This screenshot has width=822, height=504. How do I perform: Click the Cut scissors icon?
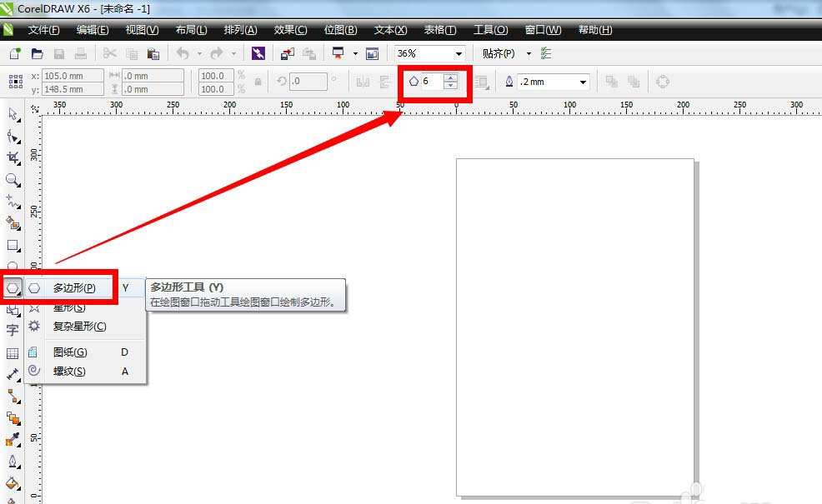coord(109,53)
